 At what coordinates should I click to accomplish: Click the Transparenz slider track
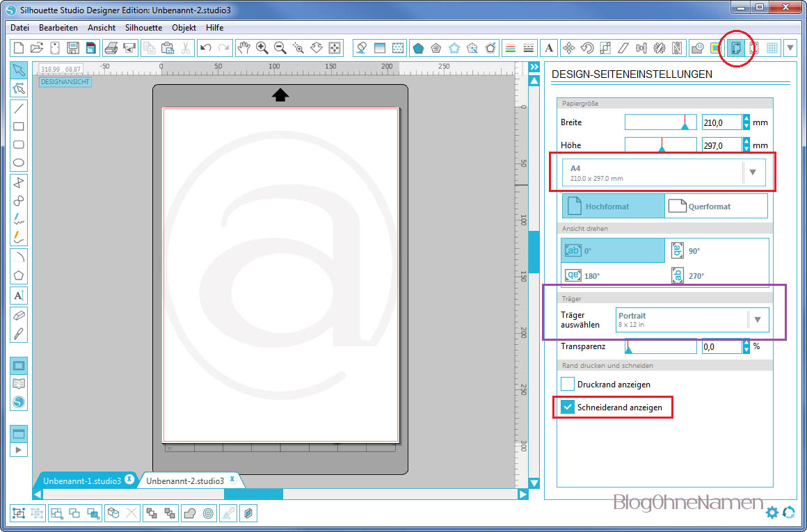point(661,346)
